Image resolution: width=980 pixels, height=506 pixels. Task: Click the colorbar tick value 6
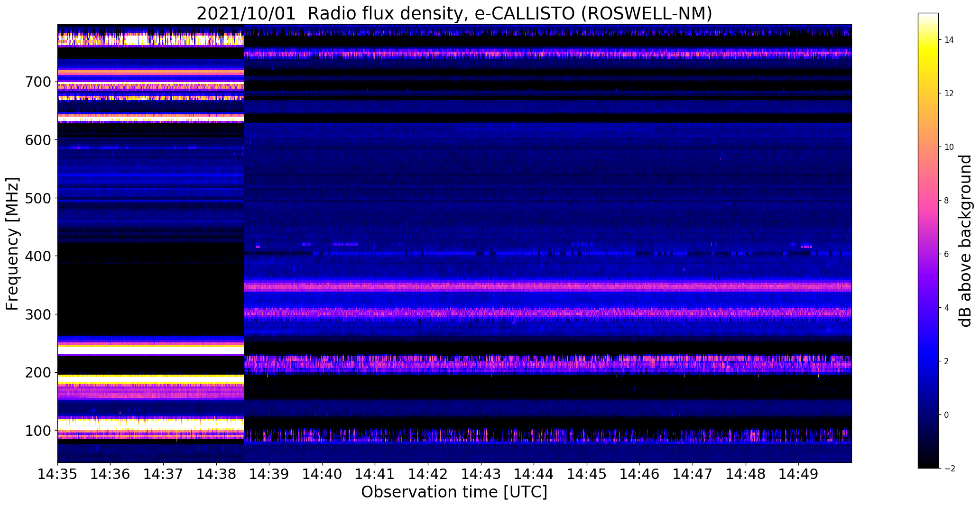click(947, 254)
